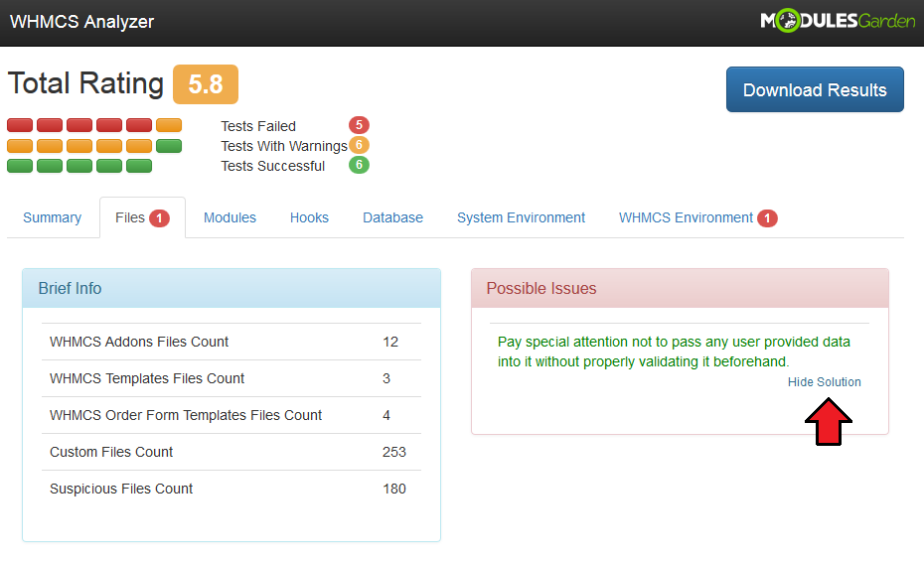924x564 pixels.
Task: Click the WHMCS Addons Files Count row
Action: 231,342
